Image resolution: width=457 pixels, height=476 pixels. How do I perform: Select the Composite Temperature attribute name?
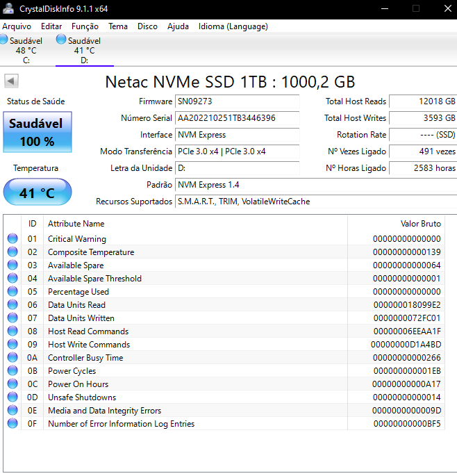pos(91,252)
